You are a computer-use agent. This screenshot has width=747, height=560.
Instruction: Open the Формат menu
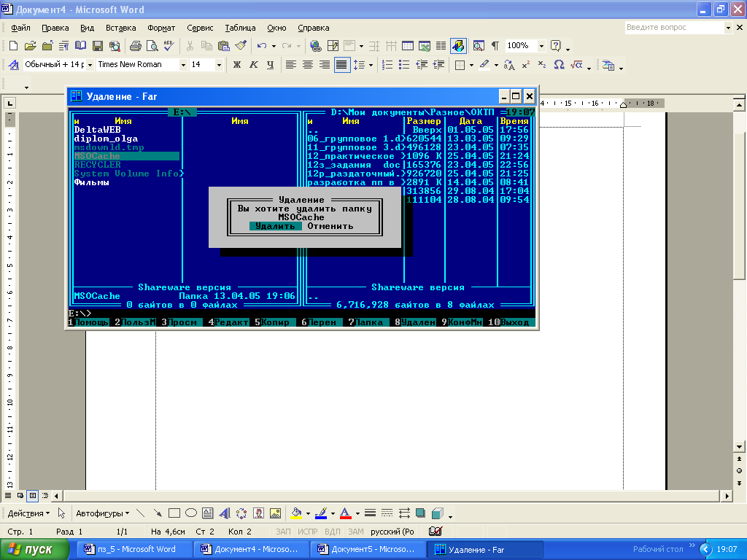161,28
